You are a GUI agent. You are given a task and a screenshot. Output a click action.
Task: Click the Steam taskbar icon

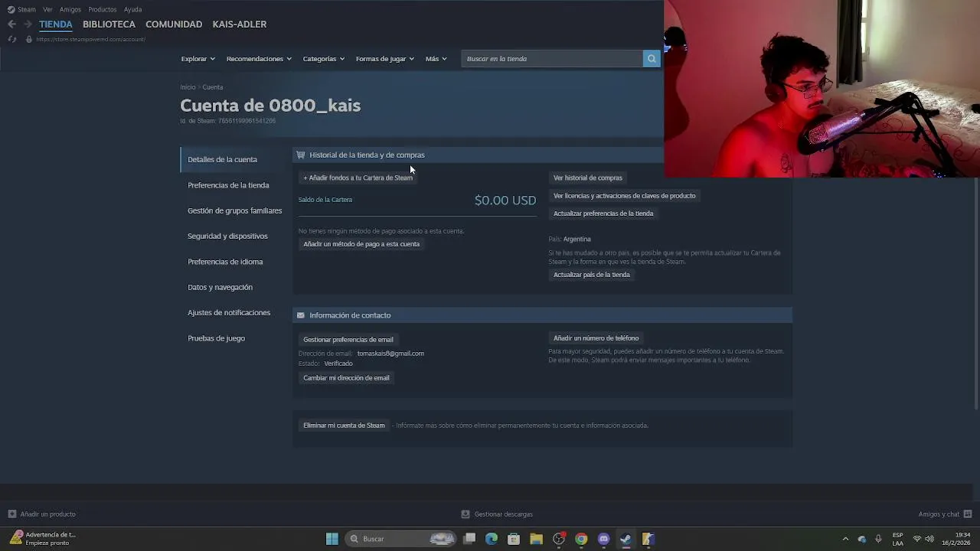point(626,539)
